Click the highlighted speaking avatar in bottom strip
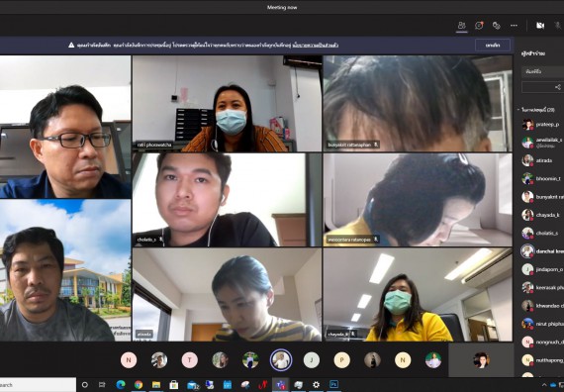The height and width of the screenshot is (392, 564). pos(281,360)
